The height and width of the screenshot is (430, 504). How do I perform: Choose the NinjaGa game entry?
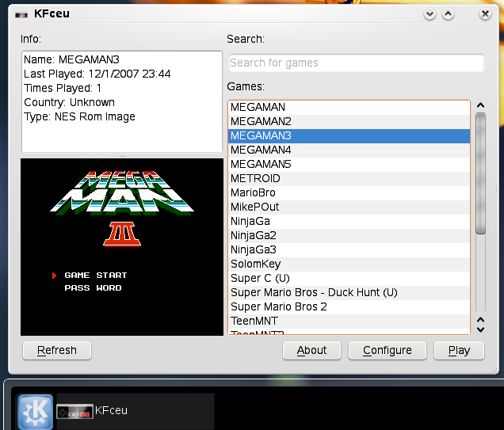click(349, 221)
